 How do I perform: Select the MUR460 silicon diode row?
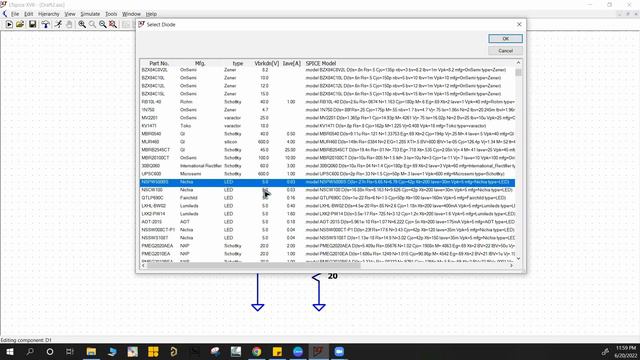pyautogui.click(x=327, y=142)
